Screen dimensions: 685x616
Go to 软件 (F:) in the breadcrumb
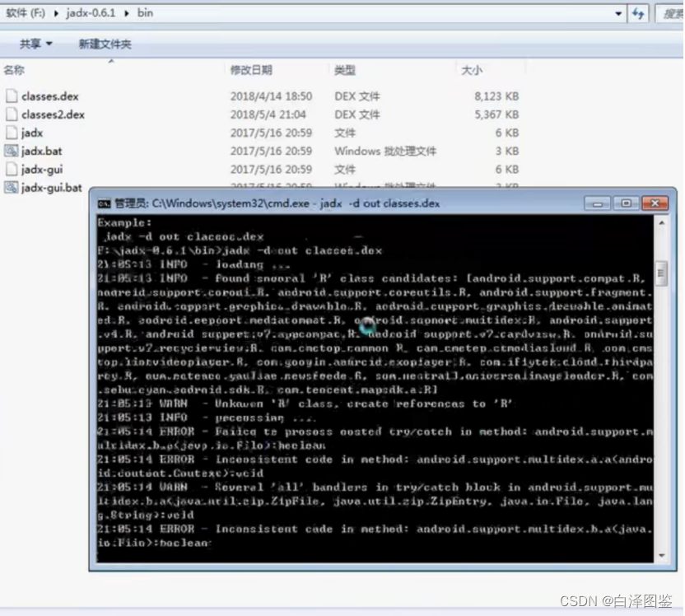click(x=26, y=13)
